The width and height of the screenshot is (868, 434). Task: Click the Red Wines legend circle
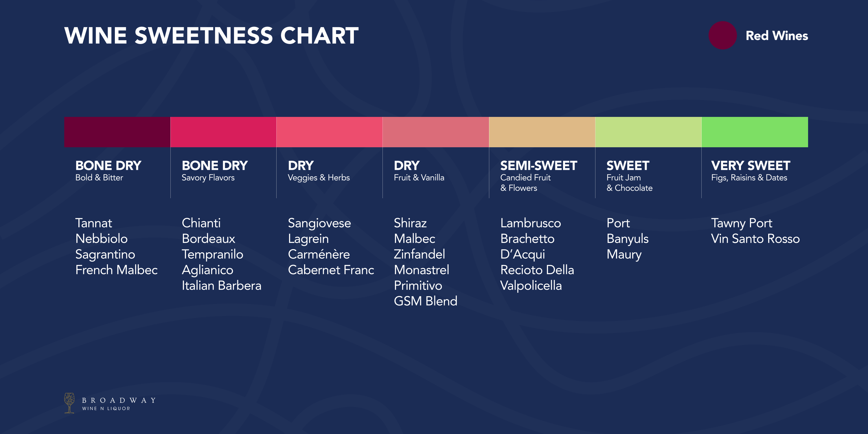pos(722,35)
